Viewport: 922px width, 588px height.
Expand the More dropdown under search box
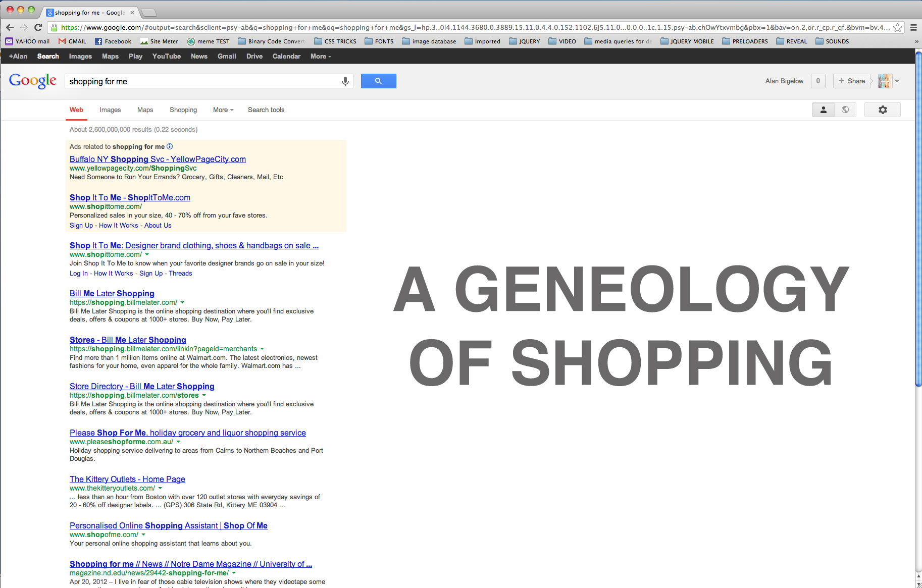[x=223, y=110]
